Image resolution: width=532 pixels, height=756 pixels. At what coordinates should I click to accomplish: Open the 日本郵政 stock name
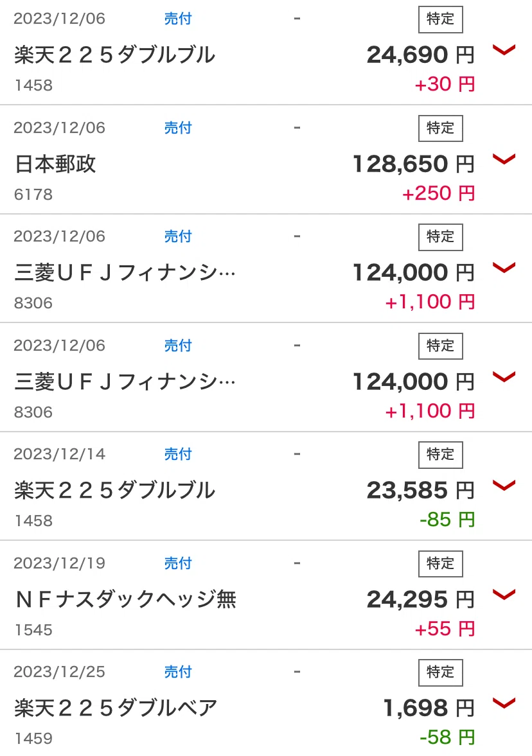tap(55, 164)
